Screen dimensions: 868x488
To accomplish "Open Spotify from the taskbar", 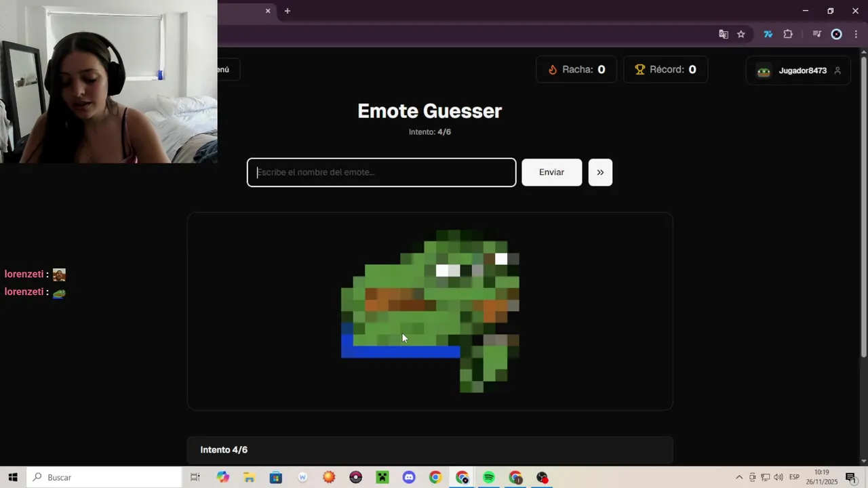I will tap(489, 477).
